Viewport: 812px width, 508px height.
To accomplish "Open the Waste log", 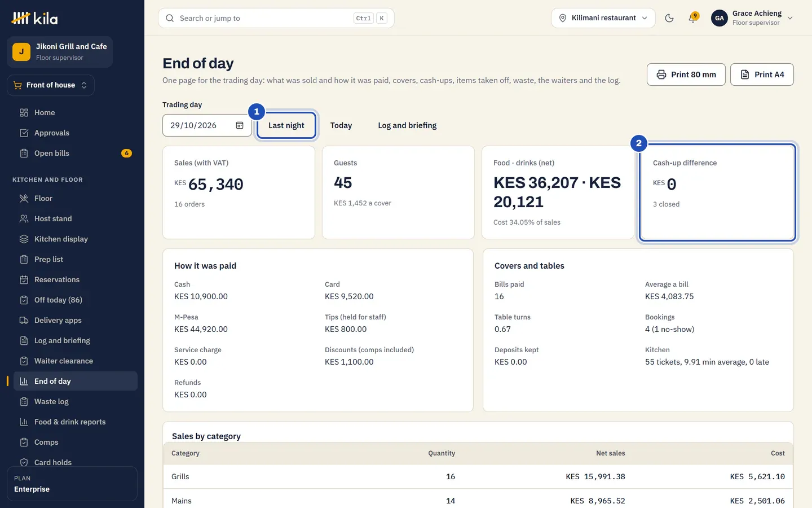I will (76, 401).
